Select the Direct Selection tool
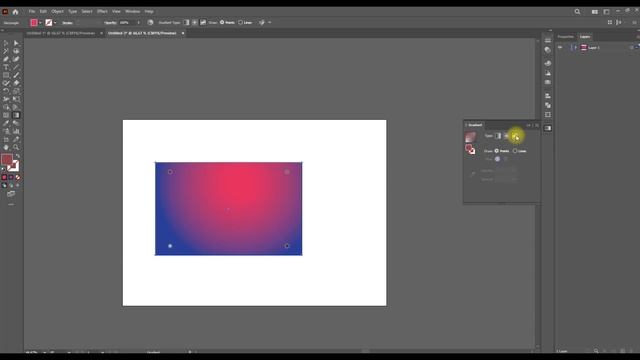The height and width of the screenshot is (360, 640). point(16,43)
